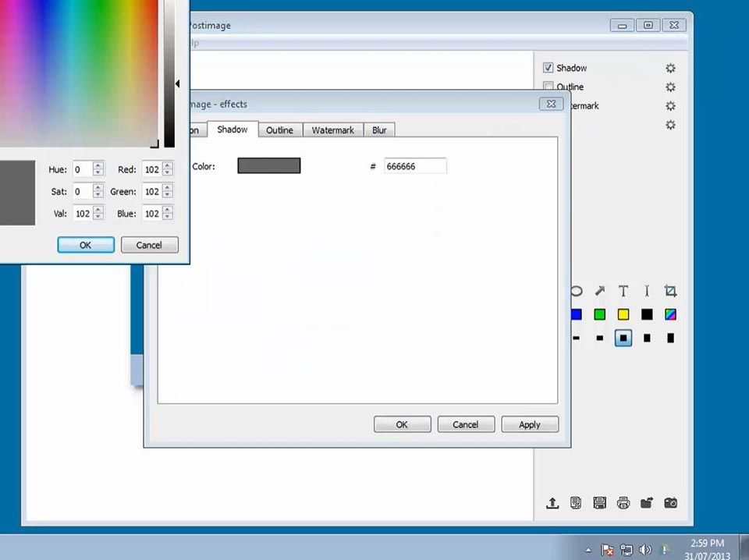This screenshot has width=749, height=560.
Task: Choose the highlighted medium line width
Action: point(623,338)
